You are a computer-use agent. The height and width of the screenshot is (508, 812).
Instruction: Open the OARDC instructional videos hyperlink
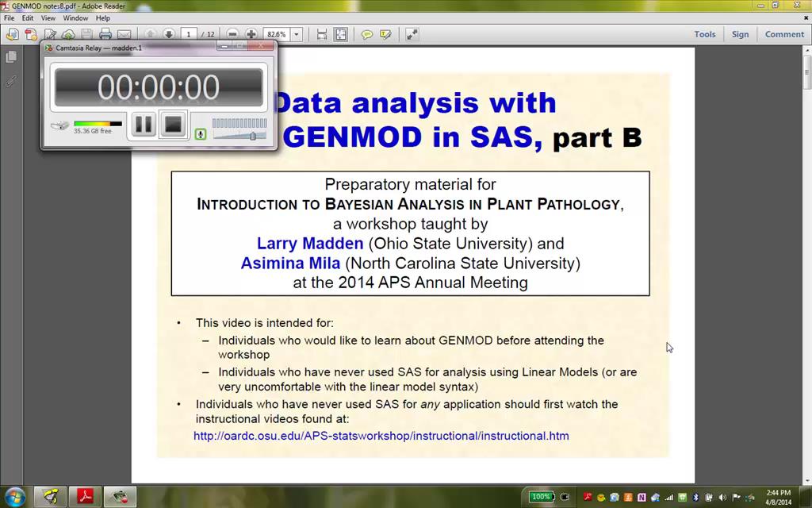click(381, 436)
